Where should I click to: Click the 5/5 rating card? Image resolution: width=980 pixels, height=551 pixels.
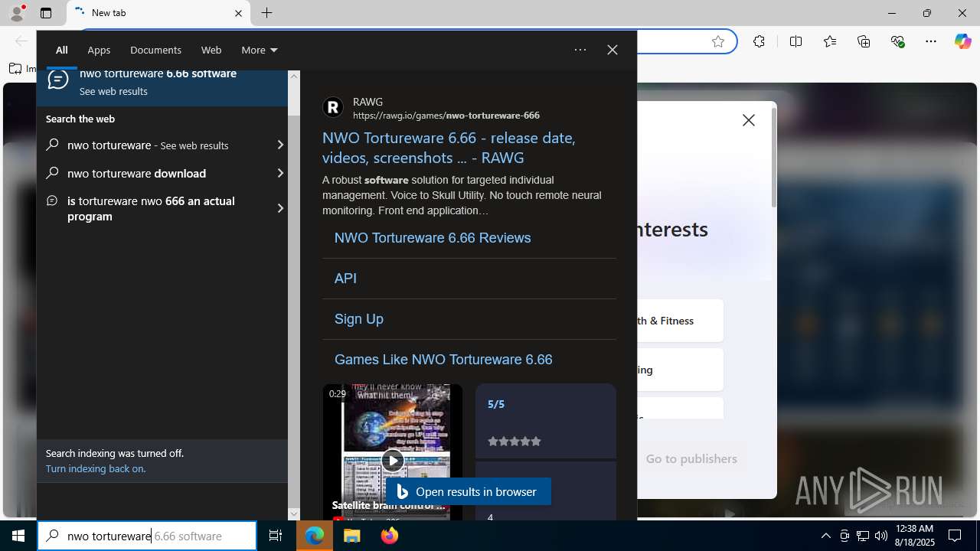(545, 421)
